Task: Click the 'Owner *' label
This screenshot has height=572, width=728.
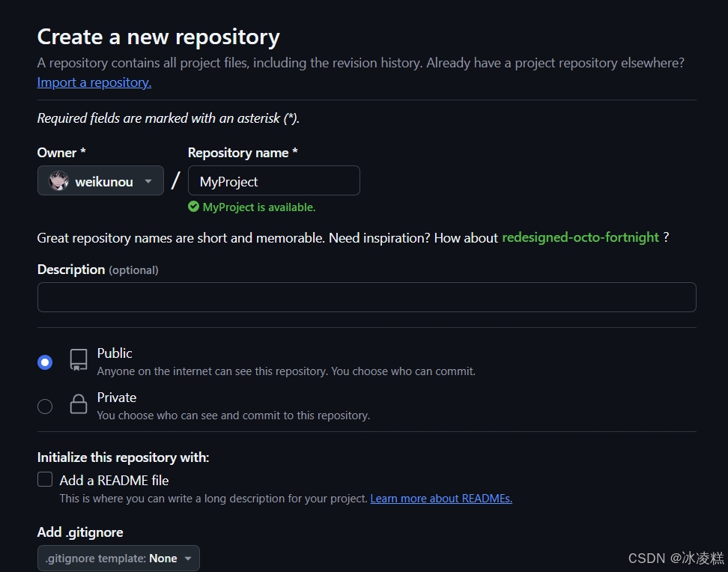Action: (x=61, y=153)
